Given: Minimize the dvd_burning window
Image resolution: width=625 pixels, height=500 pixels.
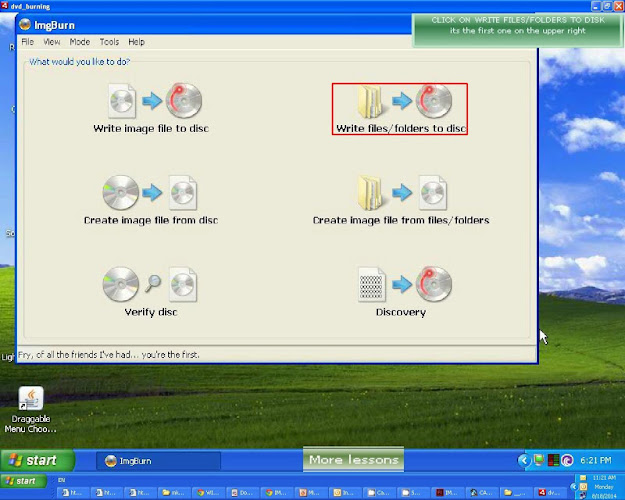Looking at the screenshot, I should coord(596,6).
